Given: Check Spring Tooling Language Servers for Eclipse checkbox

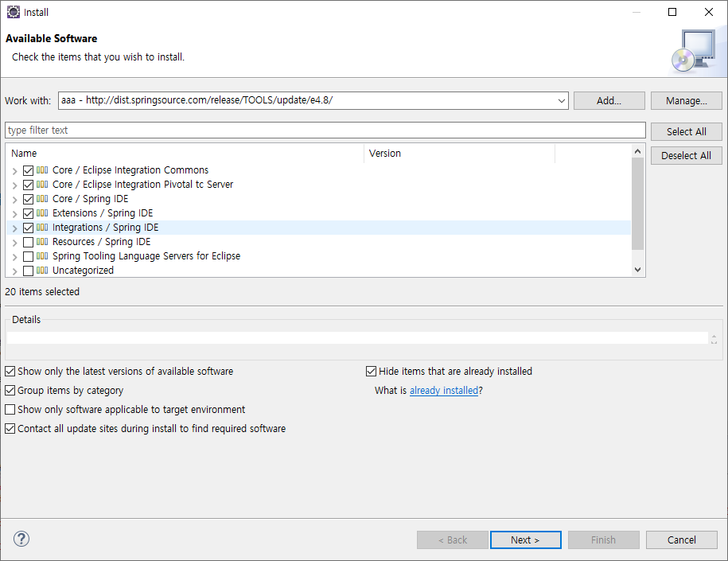Looking at the screenshot, I should coord(29,256).
